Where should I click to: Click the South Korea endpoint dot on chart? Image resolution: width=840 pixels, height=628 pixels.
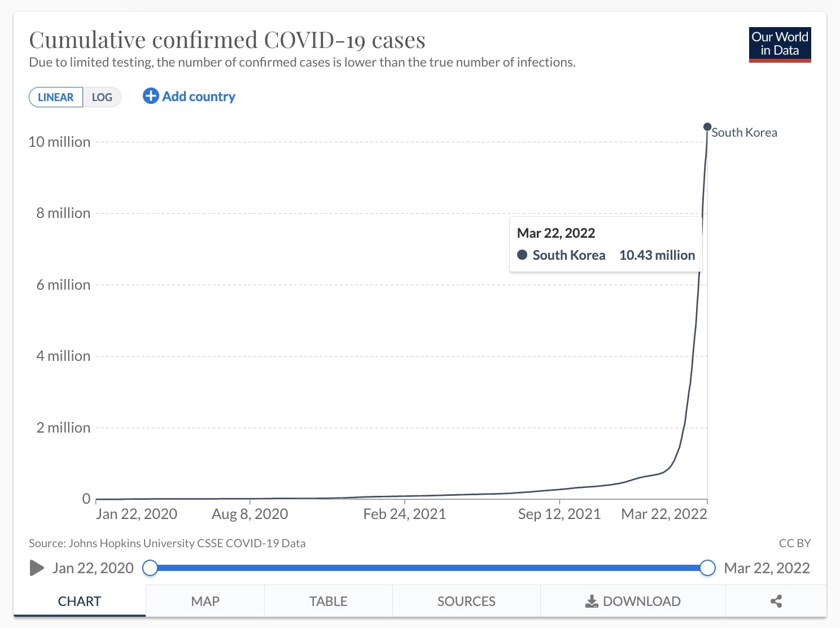click(x=707, y=127)
